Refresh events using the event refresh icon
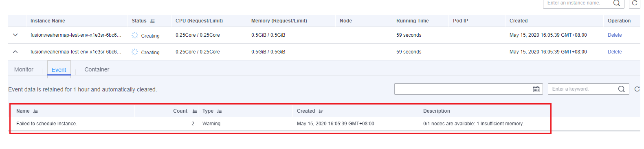The width and height of the screenshot is (644, 149). (x=637, y=89)
